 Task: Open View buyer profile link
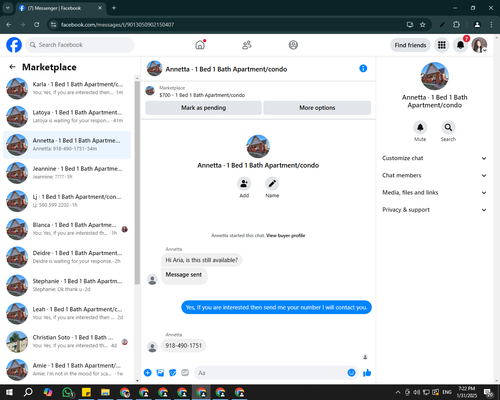coord(286,235)
